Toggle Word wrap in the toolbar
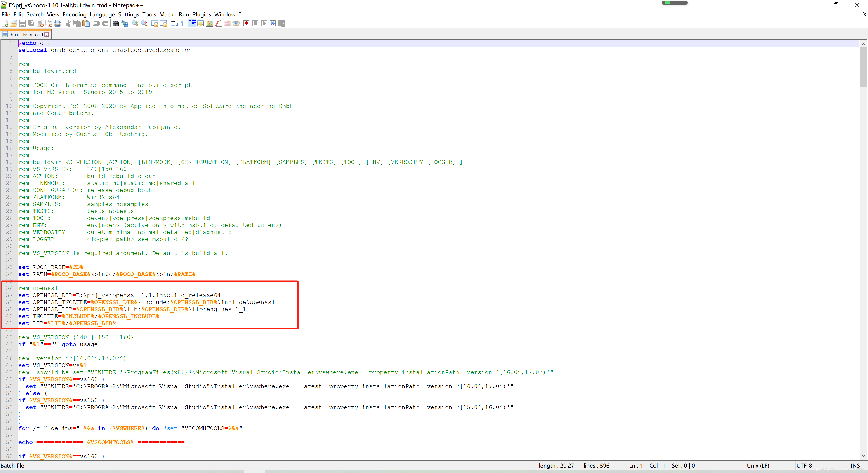868x473 pixels. point(174,23)
